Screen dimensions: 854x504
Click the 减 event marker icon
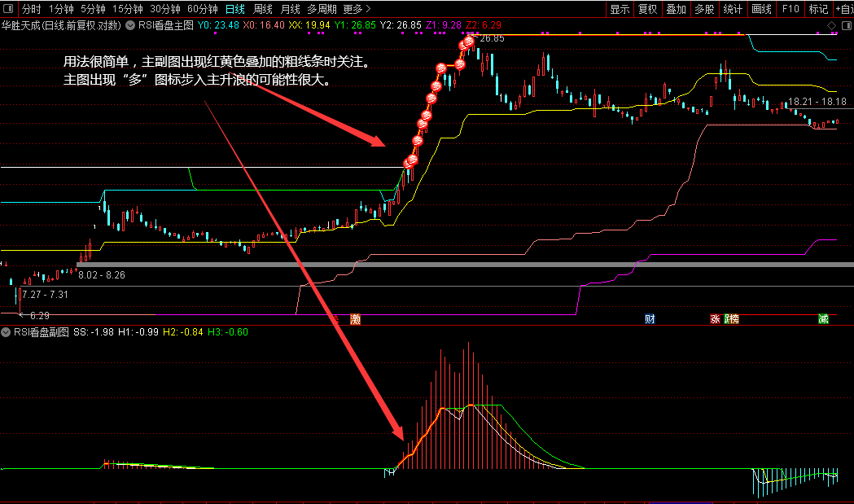coord(823,319)
